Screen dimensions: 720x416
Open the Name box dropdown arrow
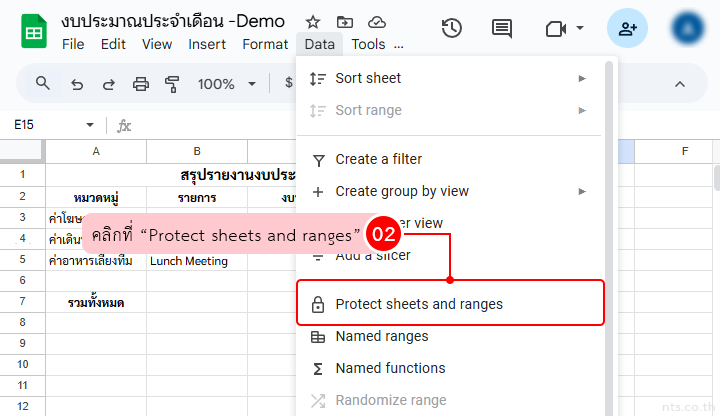click(x=90, y=125)
